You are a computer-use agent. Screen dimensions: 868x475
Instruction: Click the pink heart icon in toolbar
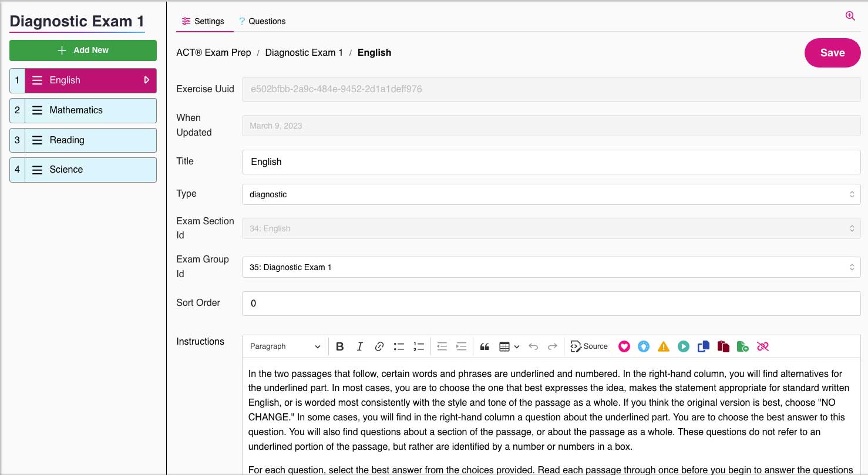click(x=624, y=346)
